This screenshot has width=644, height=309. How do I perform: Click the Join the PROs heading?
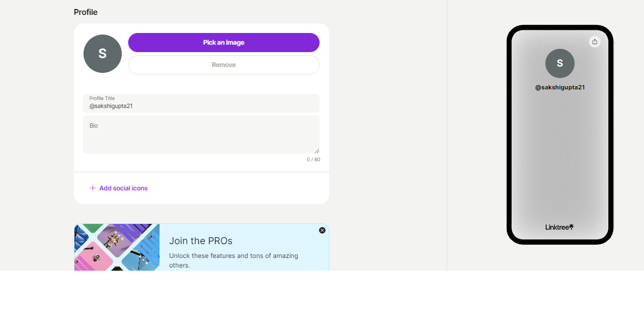pyautogui.click(x=200, y=241)
